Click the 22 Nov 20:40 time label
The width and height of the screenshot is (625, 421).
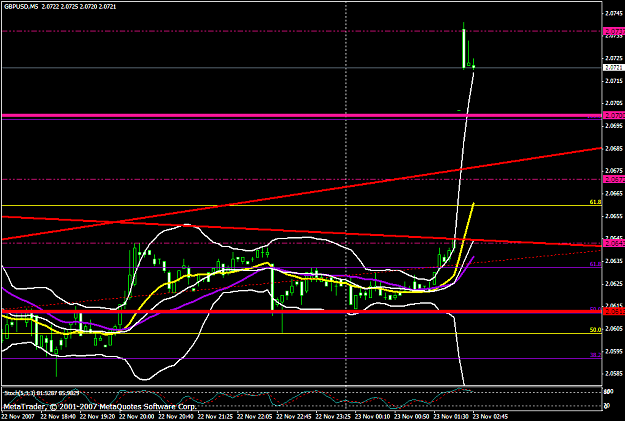tap(175, 416)
